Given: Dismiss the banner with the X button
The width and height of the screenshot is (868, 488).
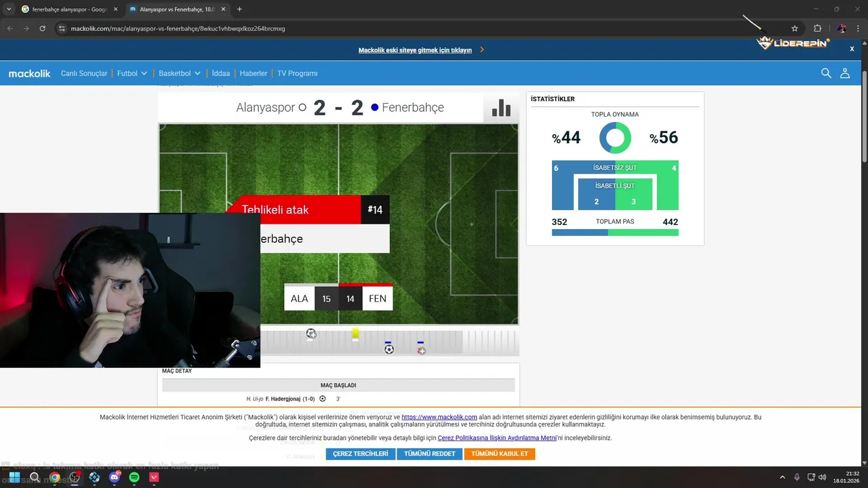Looking at the screenshot, I should tap(852, 49).
